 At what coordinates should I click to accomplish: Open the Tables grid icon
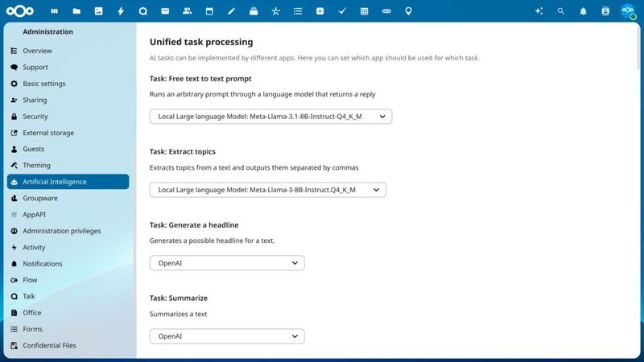[x=365, y=11]
